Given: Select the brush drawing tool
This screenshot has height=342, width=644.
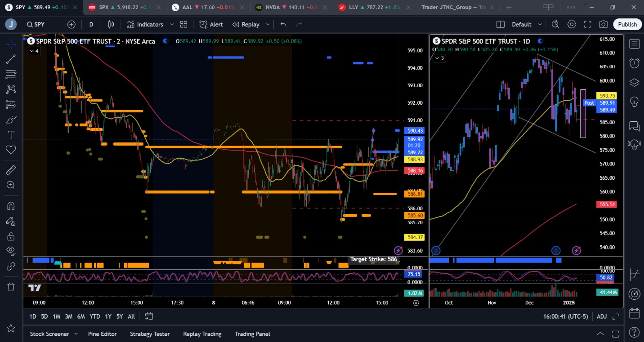Looking at the screenshot, I should tap(11, 120).
